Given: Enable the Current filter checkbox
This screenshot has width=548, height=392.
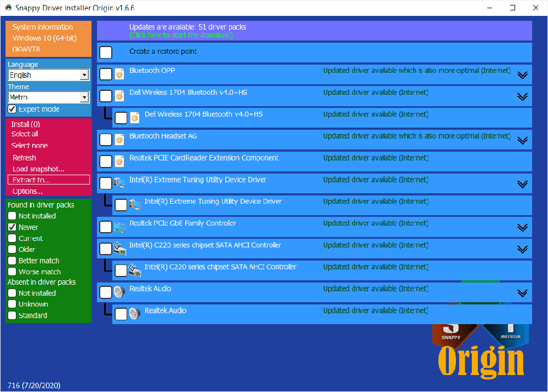Looking at the screenshot, I should click(12, 238).
